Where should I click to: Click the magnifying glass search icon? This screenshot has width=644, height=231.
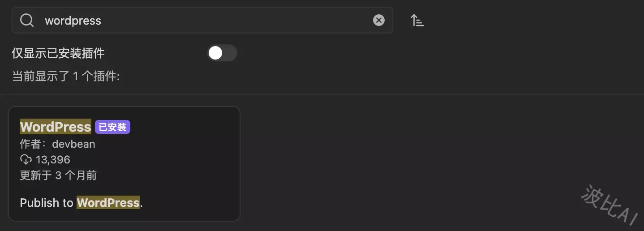pos(27,20)
